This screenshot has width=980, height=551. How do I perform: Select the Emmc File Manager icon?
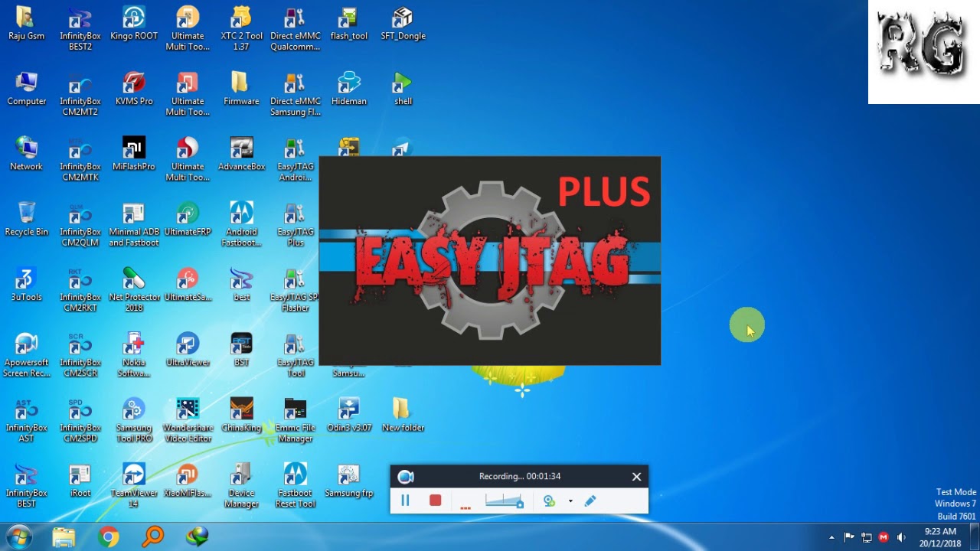coord(296,420)
